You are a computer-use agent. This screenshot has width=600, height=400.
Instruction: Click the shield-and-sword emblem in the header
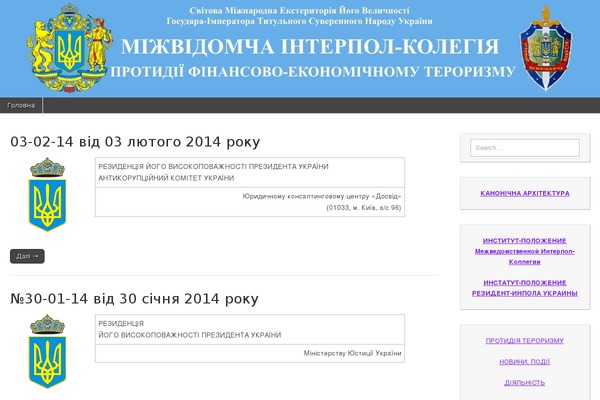point(546,48)
